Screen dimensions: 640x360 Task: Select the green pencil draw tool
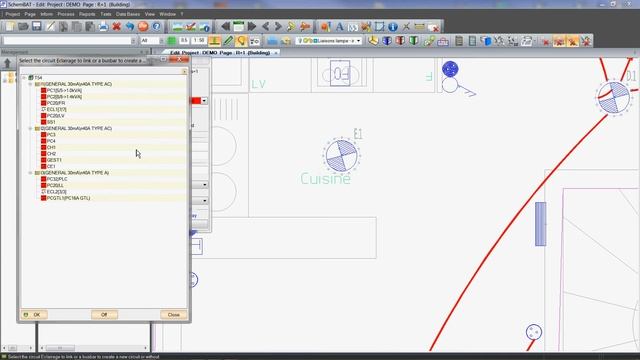[x=228, y=41]
